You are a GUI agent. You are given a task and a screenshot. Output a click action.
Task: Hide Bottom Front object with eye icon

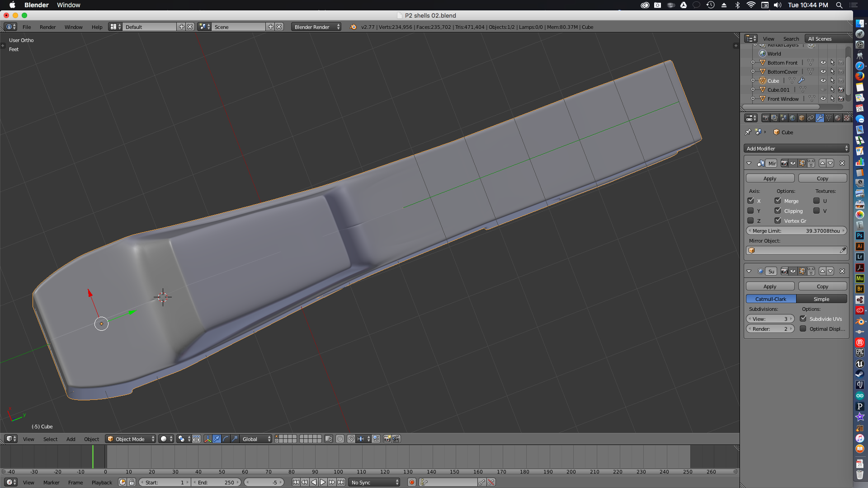823,62
